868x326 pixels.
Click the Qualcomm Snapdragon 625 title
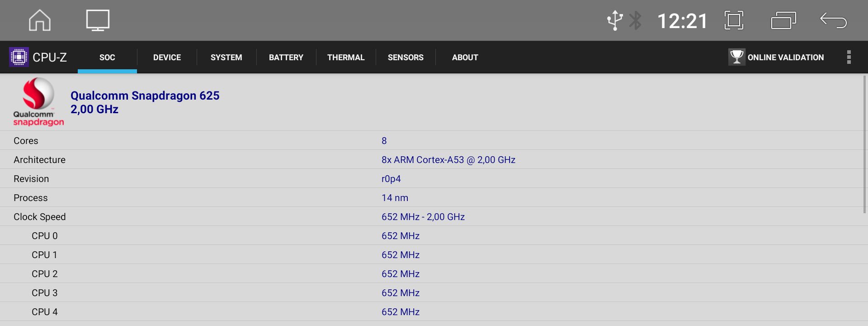click(145, 96)
